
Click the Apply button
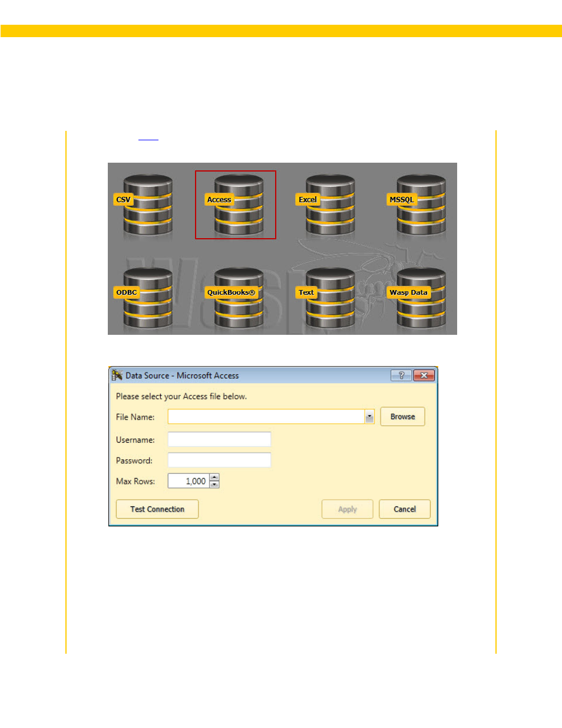pyautogui.click(x=348, y=509)
